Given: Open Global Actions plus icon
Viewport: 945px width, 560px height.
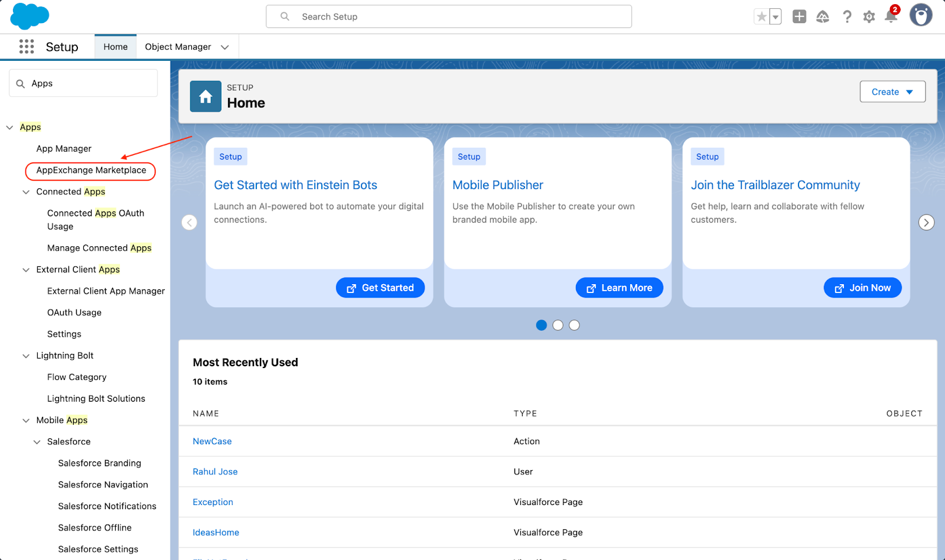Looking at the screenshot, I should pyautogui.click(x=799, y=17).
